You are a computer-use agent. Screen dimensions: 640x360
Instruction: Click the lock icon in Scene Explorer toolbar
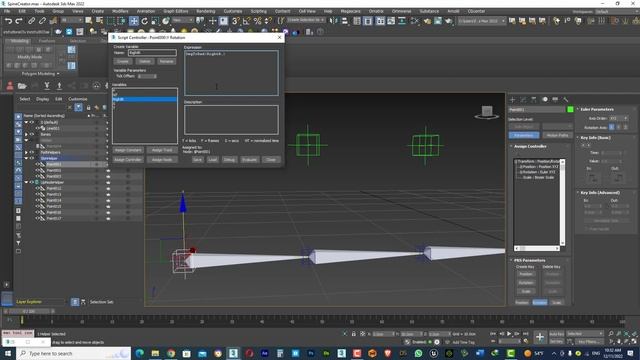click(88, 107)
